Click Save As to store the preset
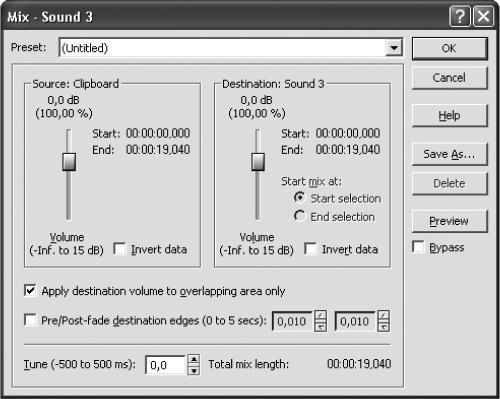Viewport: 500px width, 399px height. click(x=450, y=154)
